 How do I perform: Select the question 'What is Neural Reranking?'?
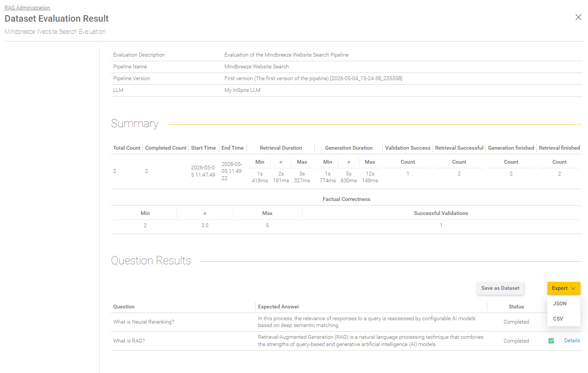[144, 322]
